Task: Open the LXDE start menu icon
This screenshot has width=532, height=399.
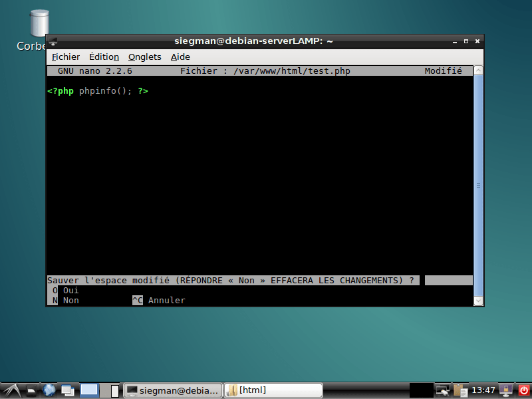Action: [13, 390]
